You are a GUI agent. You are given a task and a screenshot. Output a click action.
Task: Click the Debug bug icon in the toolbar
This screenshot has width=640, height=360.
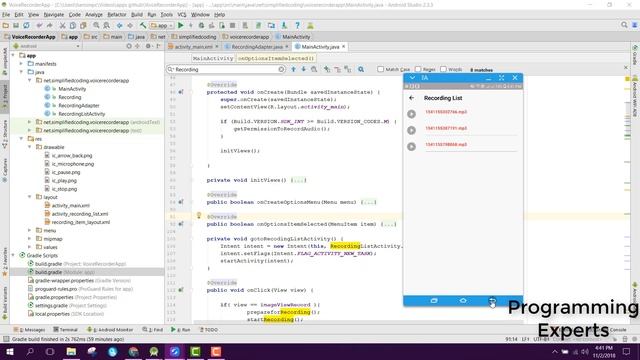pyautogui.click(x=201, y=25)
